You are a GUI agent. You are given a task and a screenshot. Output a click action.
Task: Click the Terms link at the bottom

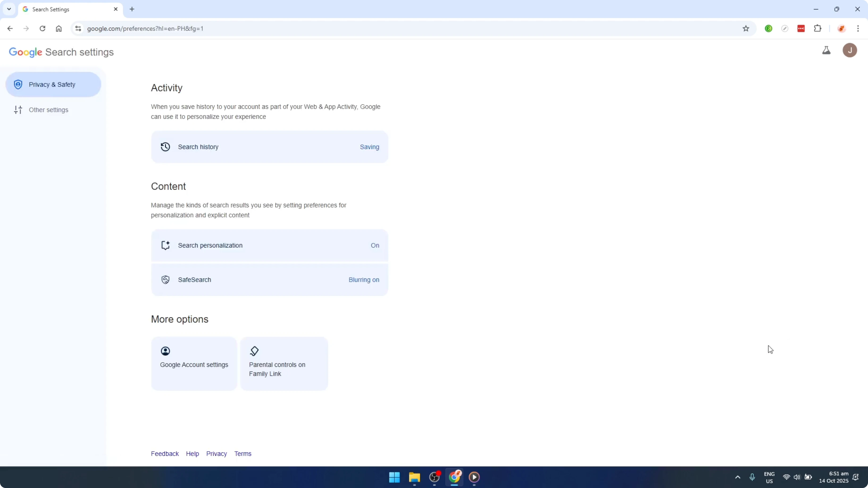(243, 453)
